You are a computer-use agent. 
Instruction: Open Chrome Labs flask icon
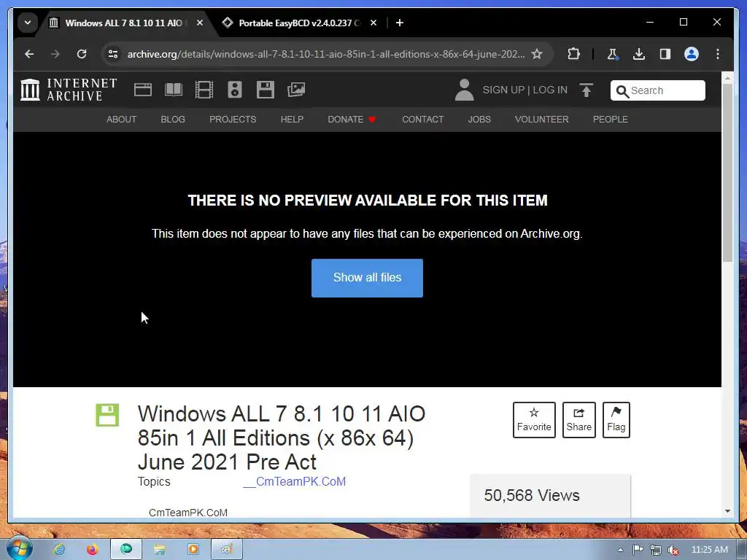[x=613, y=54]
